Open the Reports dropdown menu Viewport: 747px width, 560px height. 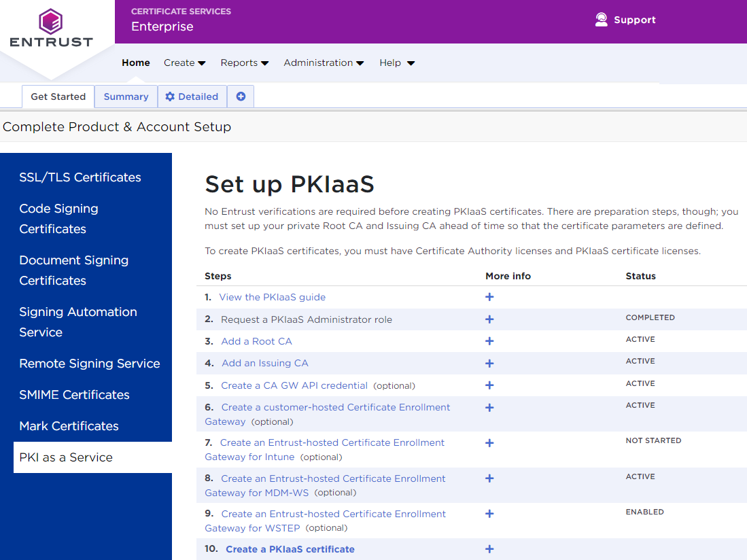point(244,63)
